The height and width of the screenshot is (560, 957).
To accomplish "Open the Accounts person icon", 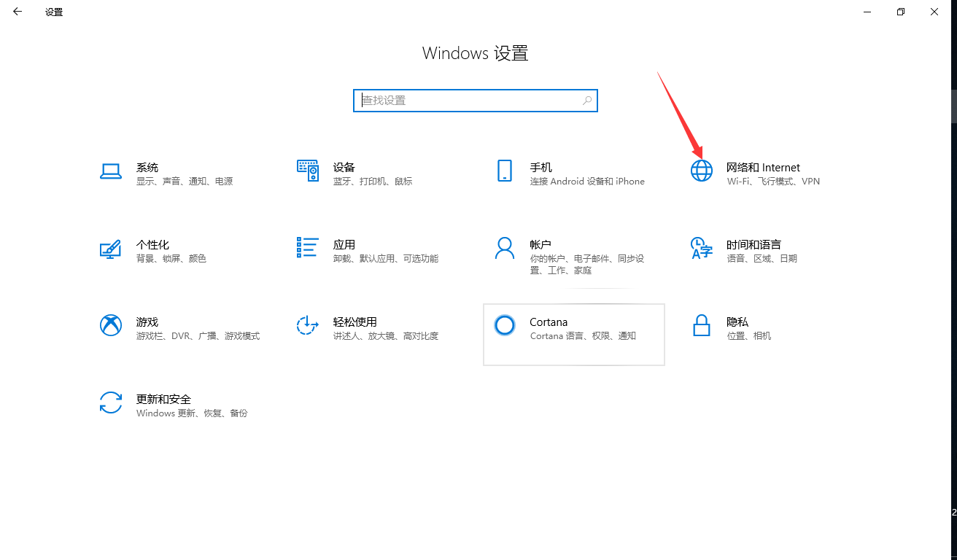I will [505, 248].
